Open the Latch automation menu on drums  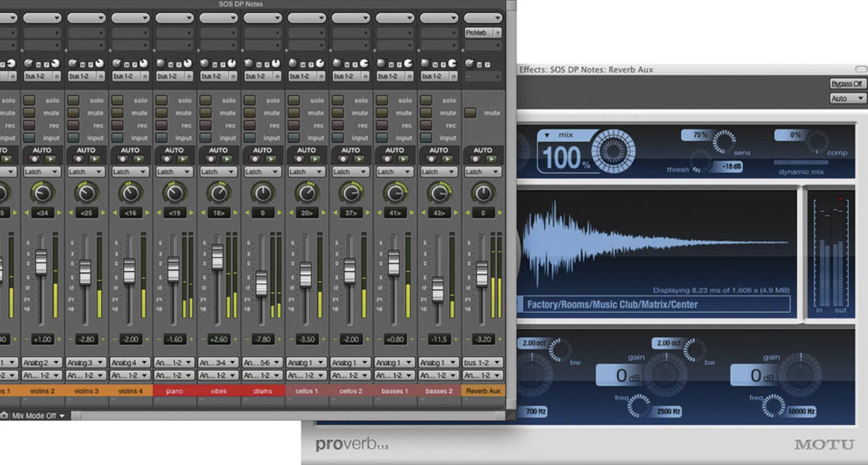(x=262, y=172)
